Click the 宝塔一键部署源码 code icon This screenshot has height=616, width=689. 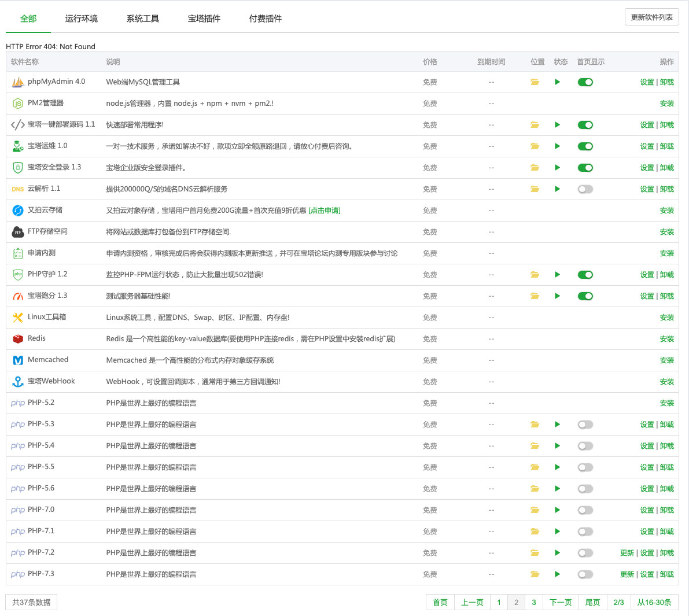(x=17, y=125)
